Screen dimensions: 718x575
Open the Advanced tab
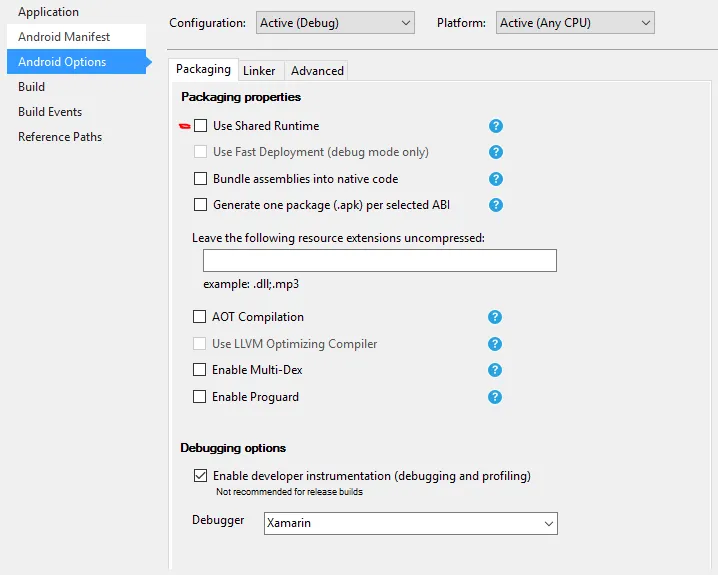[317, 71]
